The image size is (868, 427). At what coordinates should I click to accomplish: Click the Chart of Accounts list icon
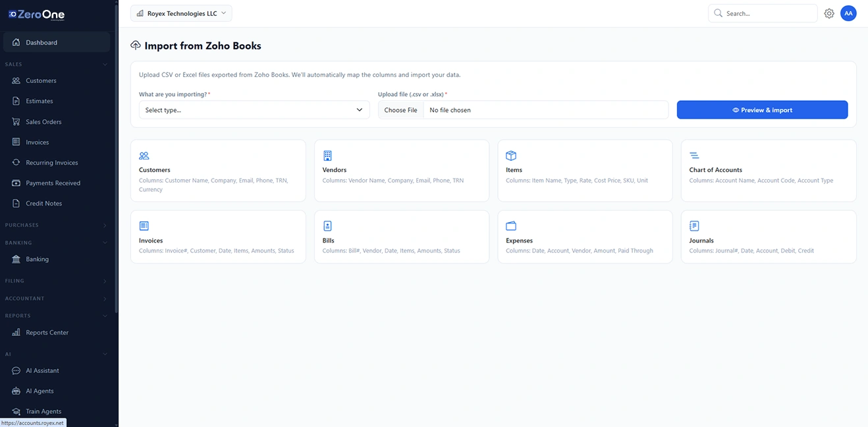click(x=694, y=156)
